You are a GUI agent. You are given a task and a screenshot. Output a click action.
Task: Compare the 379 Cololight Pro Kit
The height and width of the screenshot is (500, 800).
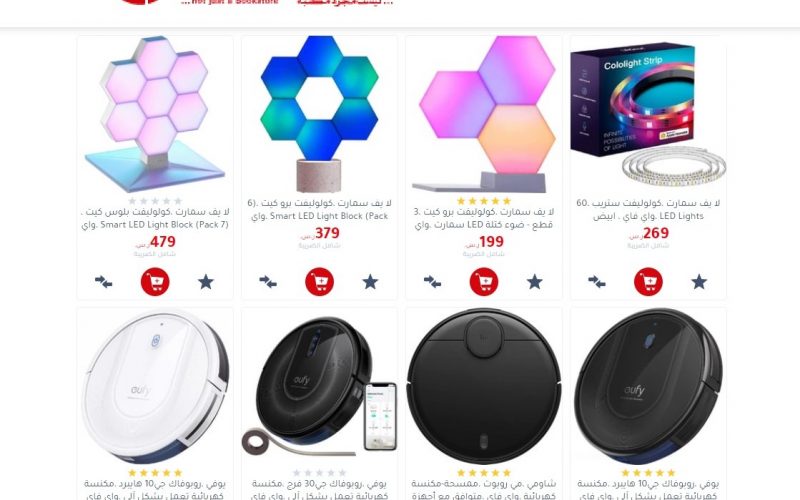click(268, 282)
